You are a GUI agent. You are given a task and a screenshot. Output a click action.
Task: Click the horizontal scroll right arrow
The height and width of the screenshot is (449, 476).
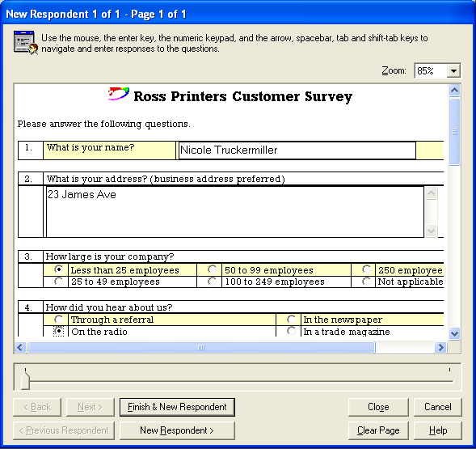440,347
